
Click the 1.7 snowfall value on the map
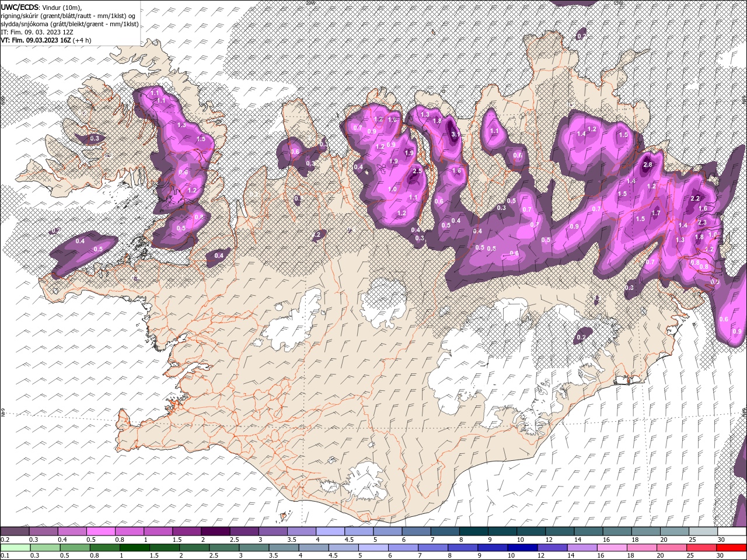[656, 213]
